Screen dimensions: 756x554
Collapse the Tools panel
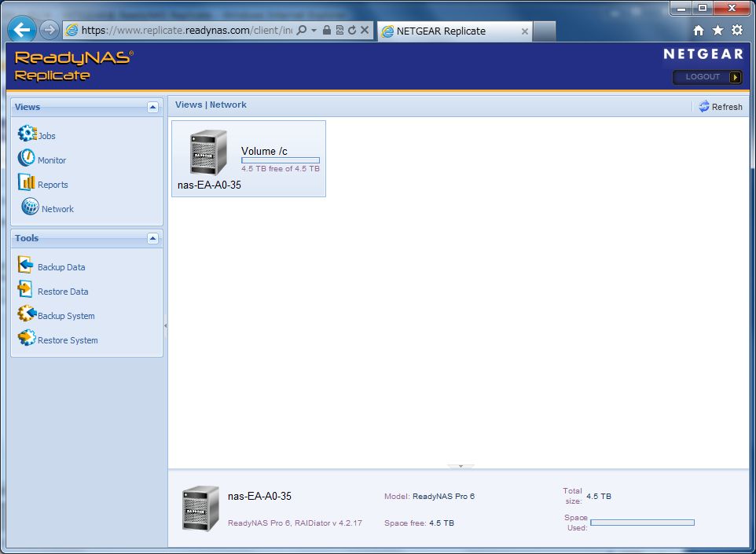tap(152, 238)
